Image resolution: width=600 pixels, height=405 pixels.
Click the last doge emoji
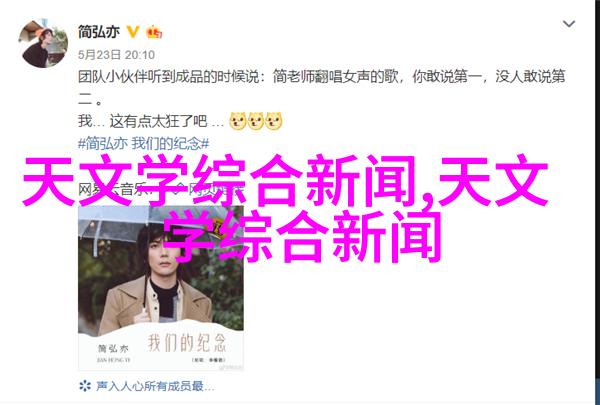coord(273,121)
